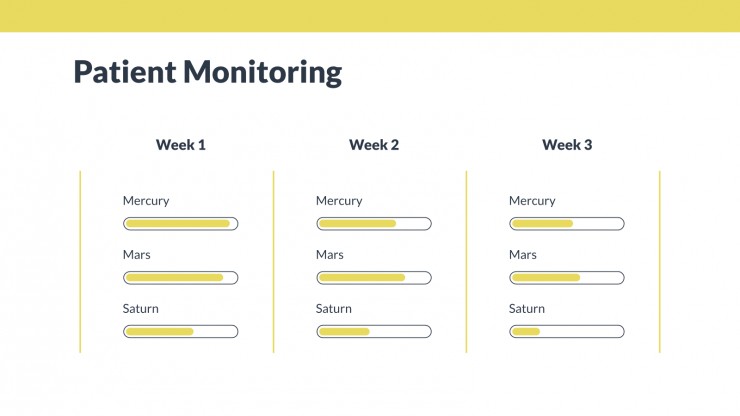Viewport: 740px width, 416px height.
Task: Click Week 3 Saturn progress bar
Action: click(567, 331)
